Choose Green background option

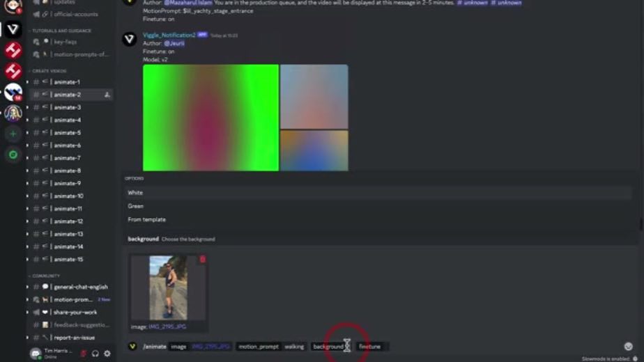pos(378,206)
